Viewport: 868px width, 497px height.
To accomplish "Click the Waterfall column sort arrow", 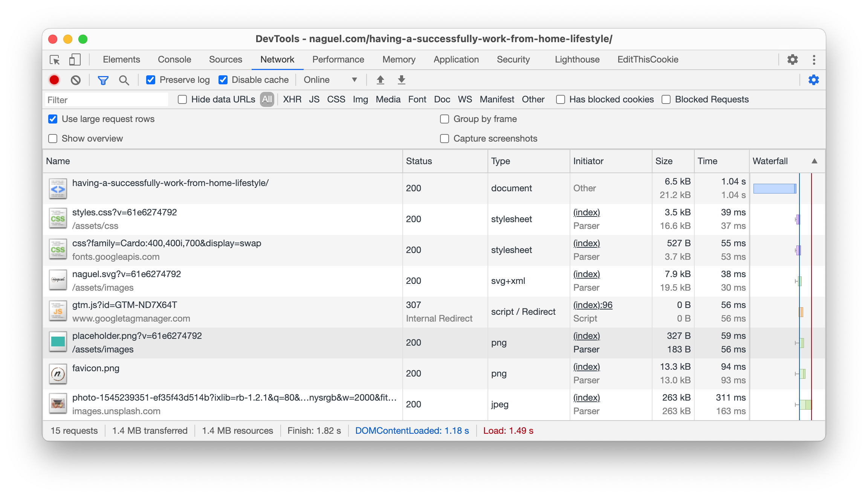I will coord(814,161).
